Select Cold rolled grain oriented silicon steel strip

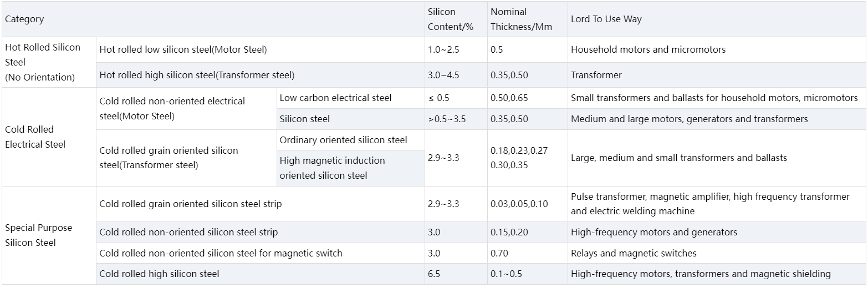(x=190, y=204)
